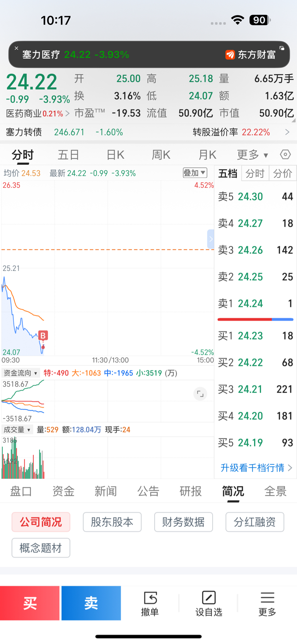Screen dimensions: 297x644
Task: Switch to 周K chart tab
Action: (161, 155)
